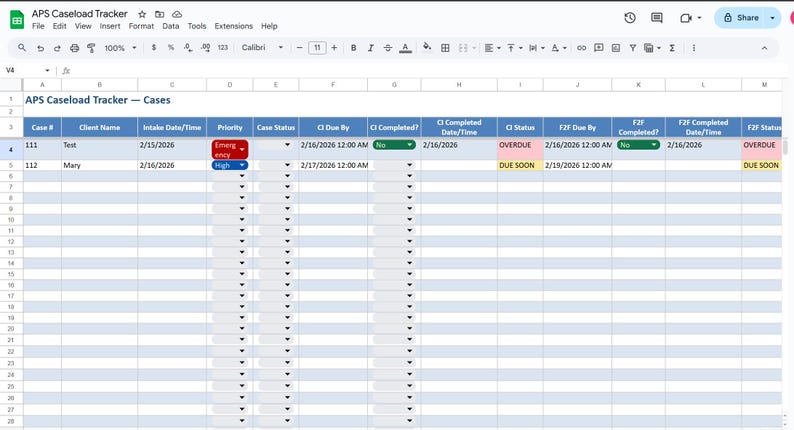
Task: Open the Insert menu
Action: (x=110, y=26)
